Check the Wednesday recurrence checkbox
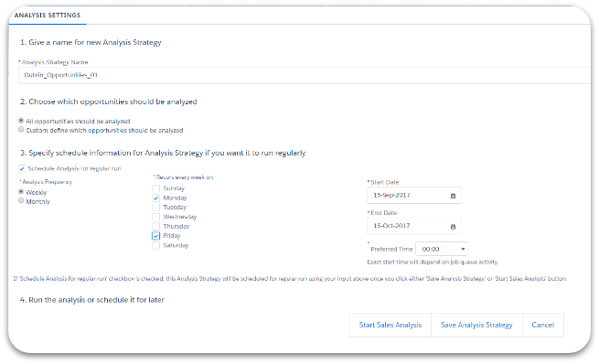The width and height of the screenshot is (599, 364). tap(155, 217)
